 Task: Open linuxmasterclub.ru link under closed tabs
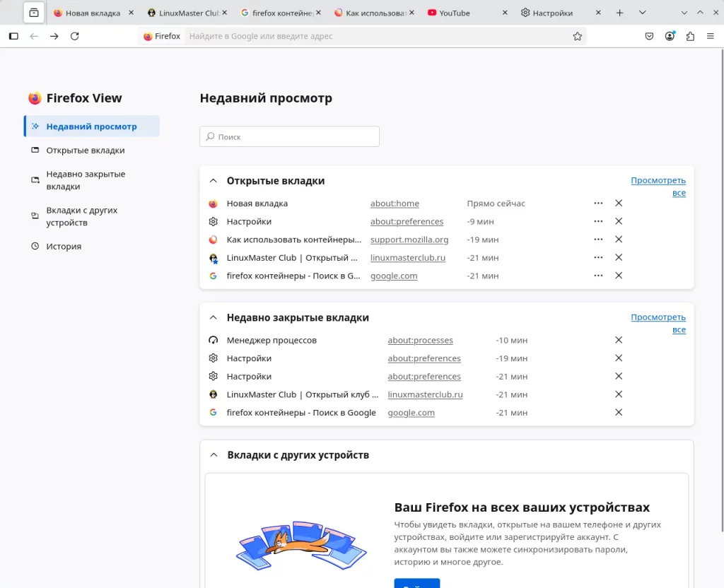pyautogui.click(x=425, y=394)
